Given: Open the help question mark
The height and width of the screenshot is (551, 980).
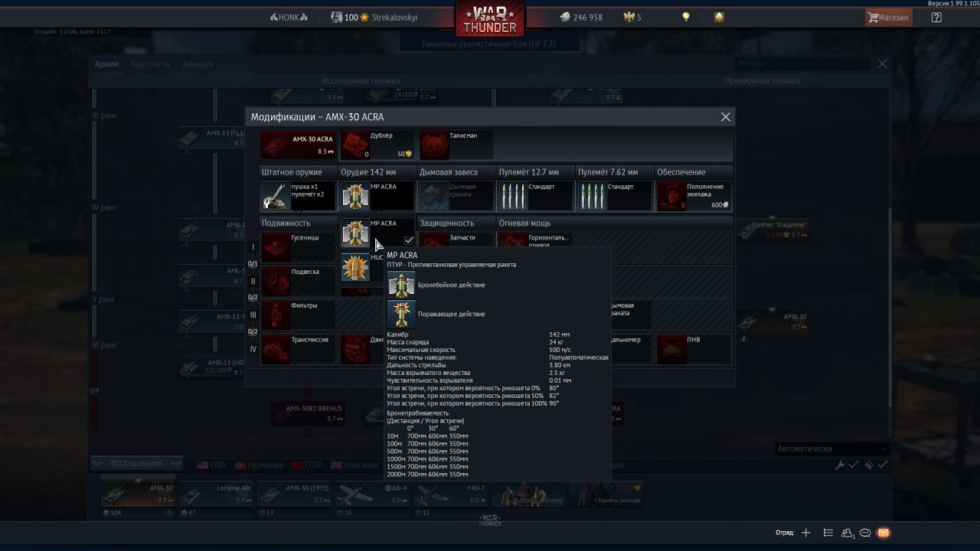Looking at the screenshot, I should point(936,17).
